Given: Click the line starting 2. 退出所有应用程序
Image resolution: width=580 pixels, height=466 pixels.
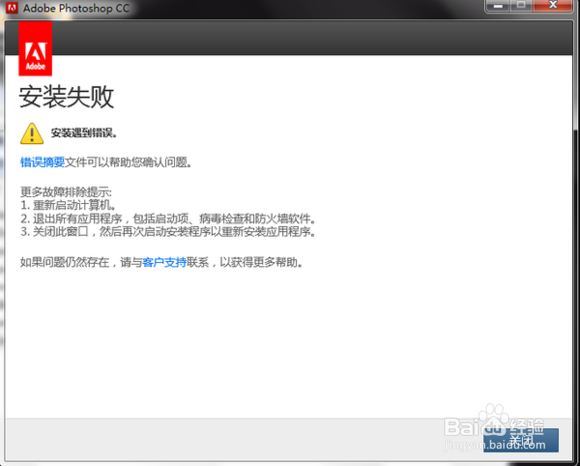Looking at the screenshot, I should pos(168,219).
